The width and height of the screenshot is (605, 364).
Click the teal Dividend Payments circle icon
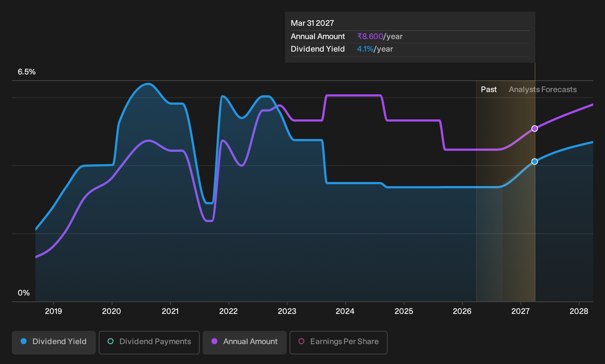(x=111, y=341)
